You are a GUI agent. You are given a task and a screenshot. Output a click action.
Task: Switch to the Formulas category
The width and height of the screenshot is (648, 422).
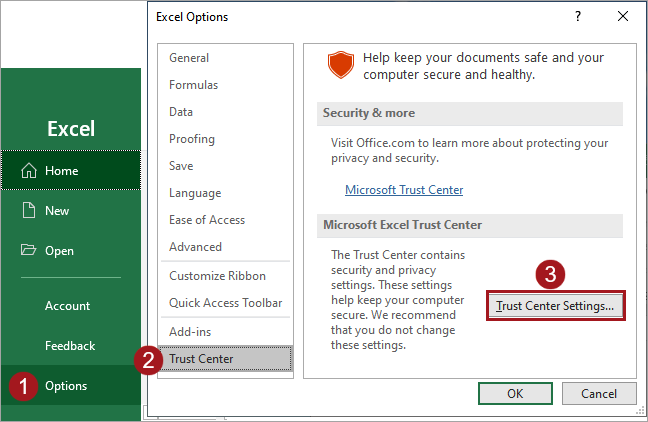[x=193, y=85]
